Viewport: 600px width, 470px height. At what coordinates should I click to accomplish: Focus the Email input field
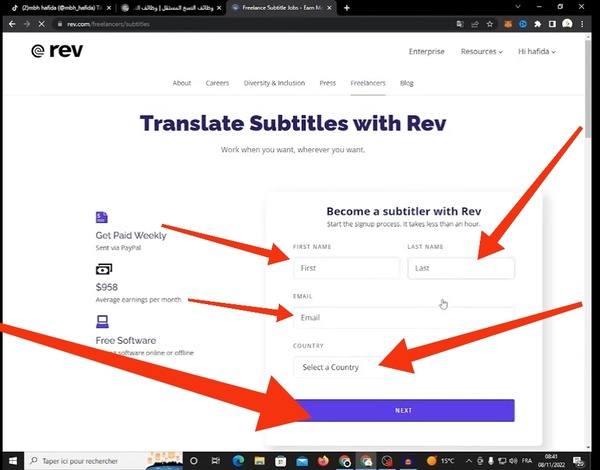tap(404, 317)
